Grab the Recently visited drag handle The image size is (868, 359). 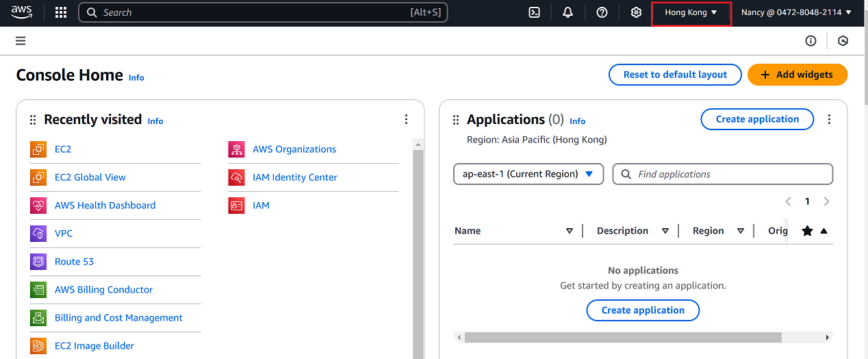click(x=33, y=120)
